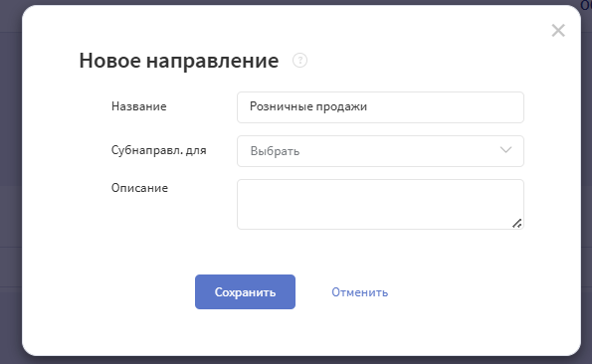
Task: Click the Новое направление dialog heading
Action: tap(179, 61)
